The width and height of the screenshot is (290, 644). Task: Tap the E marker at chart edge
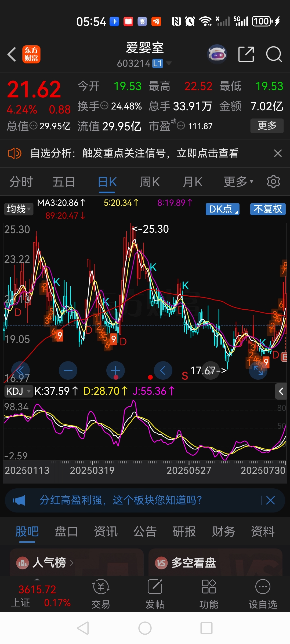click(284, 357)
